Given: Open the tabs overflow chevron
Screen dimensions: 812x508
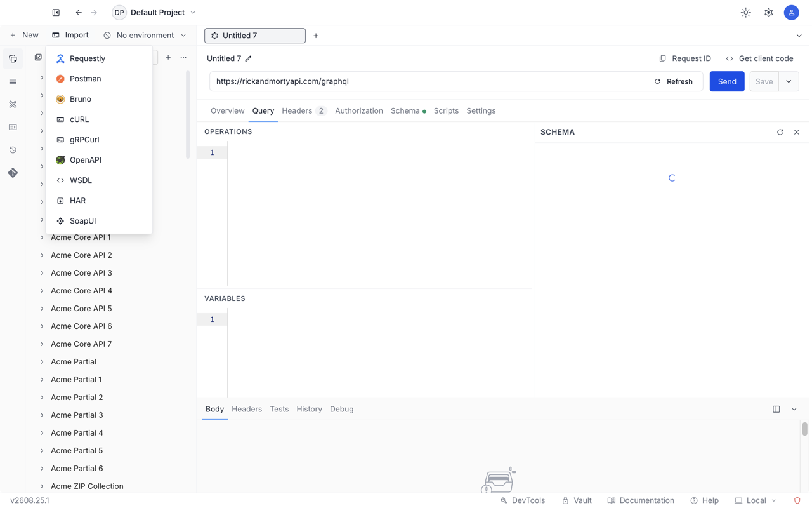Looking at the screenshot, I should pyautogui.click(x=799, y=36).
